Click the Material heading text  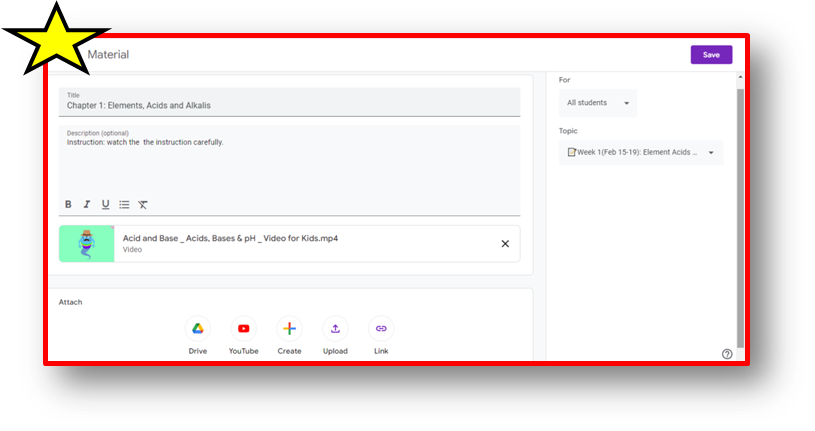pyautogui.click(x=108, y=55)
